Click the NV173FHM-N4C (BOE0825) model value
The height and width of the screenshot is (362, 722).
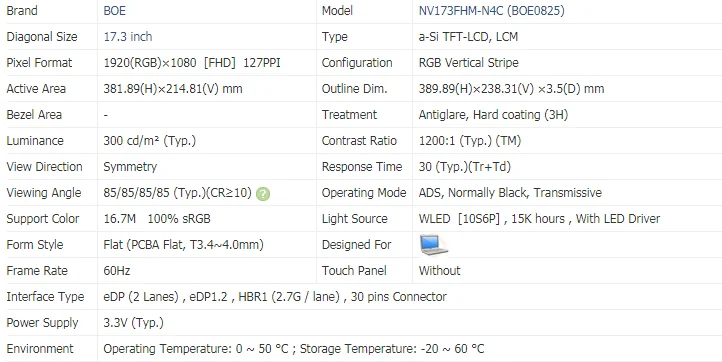(x=491, y=11)
